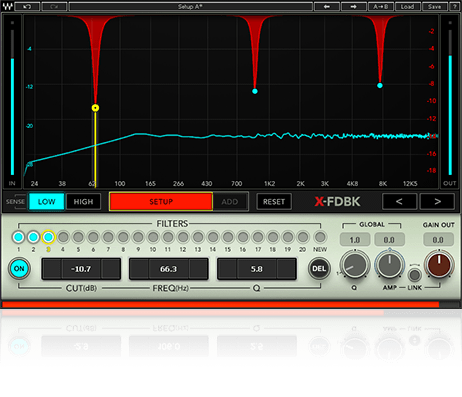Screen dimensions: 462x397
Task: Select the cyan filter node near 8K
Action: coord(380,85)
